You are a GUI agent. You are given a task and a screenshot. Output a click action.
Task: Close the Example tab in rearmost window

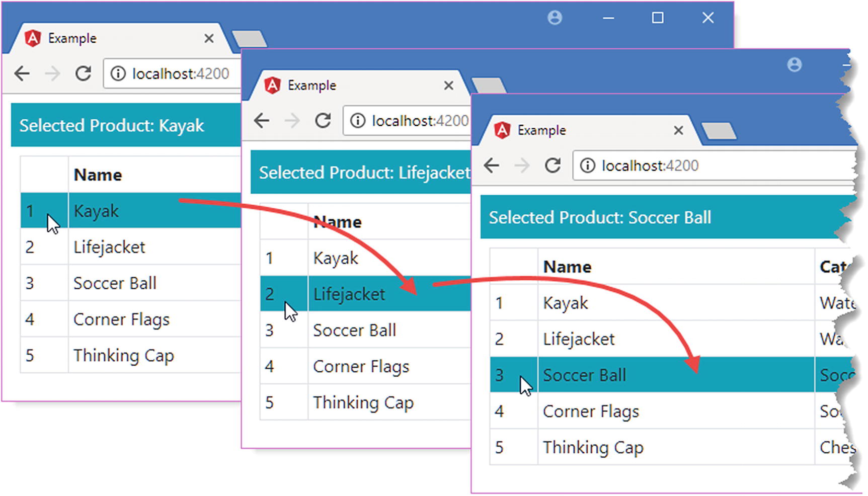209,39
